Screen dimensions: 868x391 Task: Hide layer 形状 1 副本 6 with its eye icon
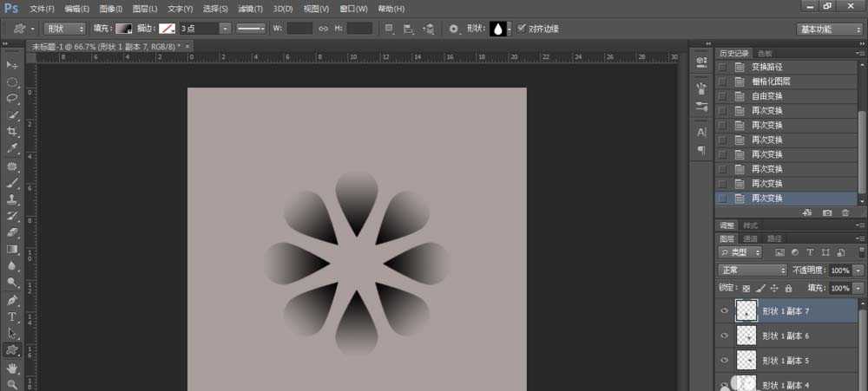pos(724,336)
